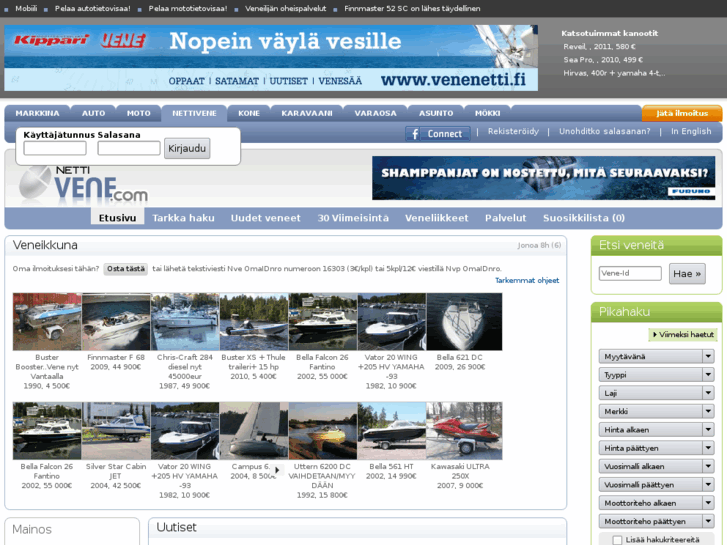727x545 pixels.
Task: Go to Etusivu in the navigation bar
Action: 117,218
